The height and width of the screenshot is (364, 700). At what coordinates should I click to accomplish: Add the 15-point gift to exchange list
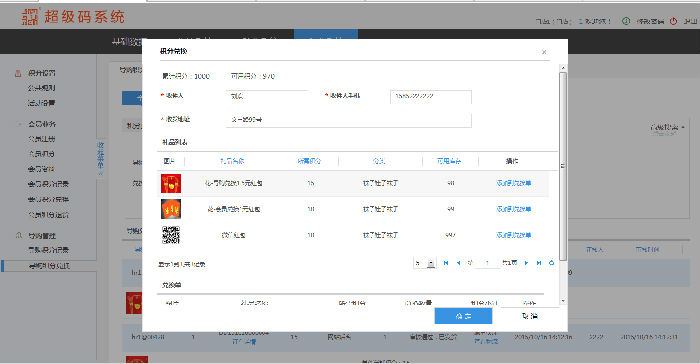pos(513,183)
